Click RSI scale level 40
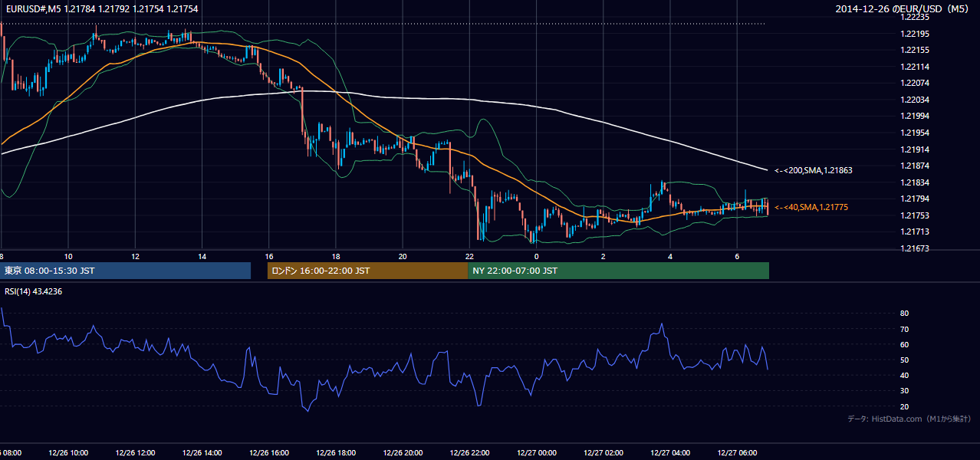This screenshot has width=980, height=460. 904,375
